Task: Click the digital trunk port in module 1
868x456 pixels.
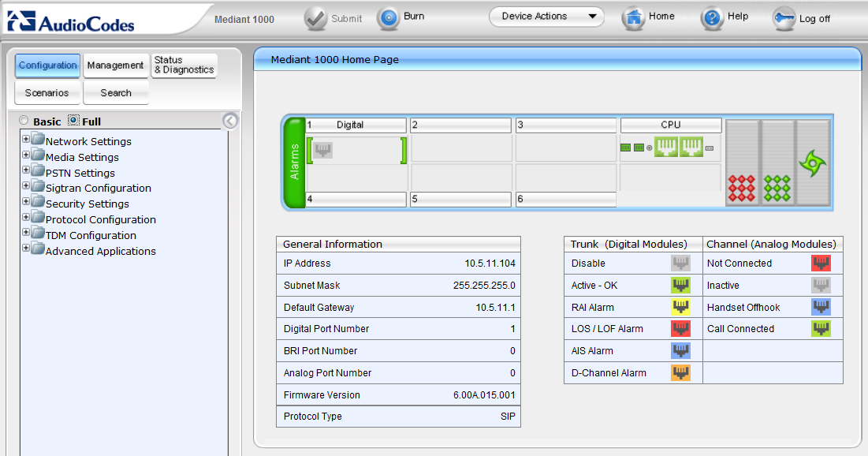Action: tap(322, 150)
